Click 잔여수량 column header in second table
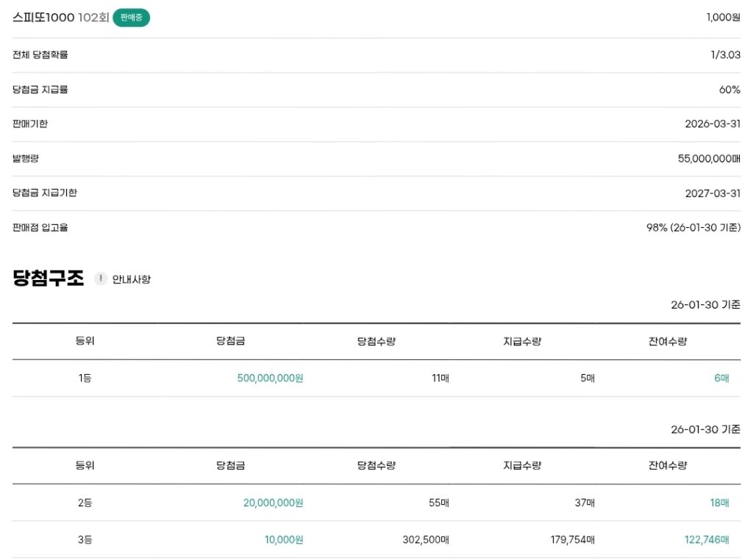 pos(668,465)
